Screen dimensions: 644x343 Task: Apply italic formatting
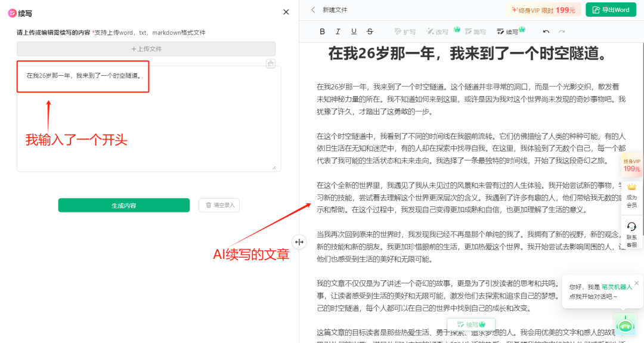point(338,32)
